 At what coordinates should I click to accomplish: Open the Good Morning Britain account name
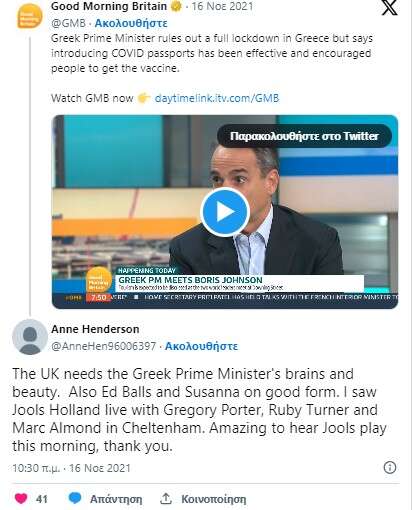(109, 6)
